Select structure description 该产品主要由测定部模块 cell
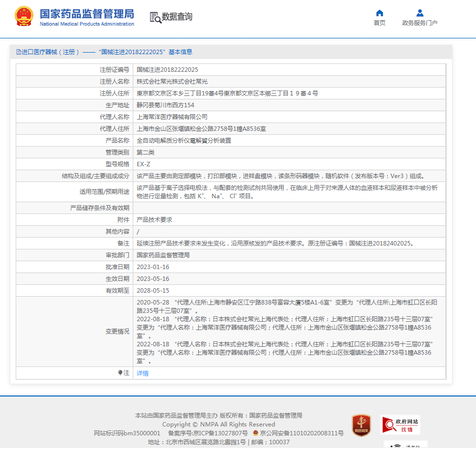Screen dimensions: 476x456 (x=289, y=177)
